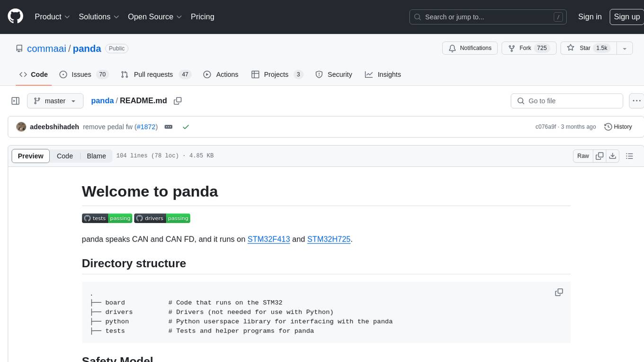Switch to the Actions tab
The height and width of the screenshot is (362, 644).
point(221,74)
